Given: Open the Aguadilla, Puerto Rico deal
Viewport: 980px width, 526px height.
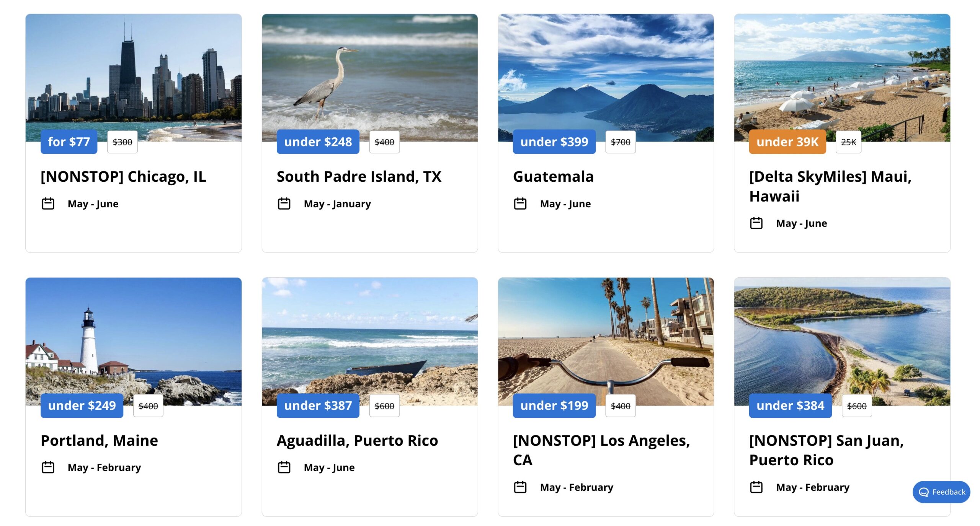Looking at the screenshot, I should point(357,440).
